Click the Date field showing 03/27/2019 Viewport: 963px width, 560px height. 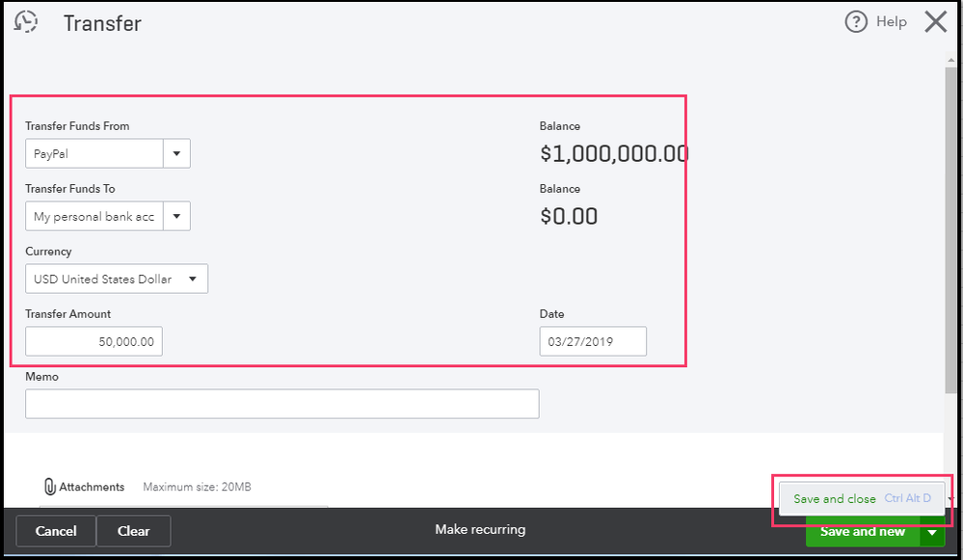[x=593, y=342]
